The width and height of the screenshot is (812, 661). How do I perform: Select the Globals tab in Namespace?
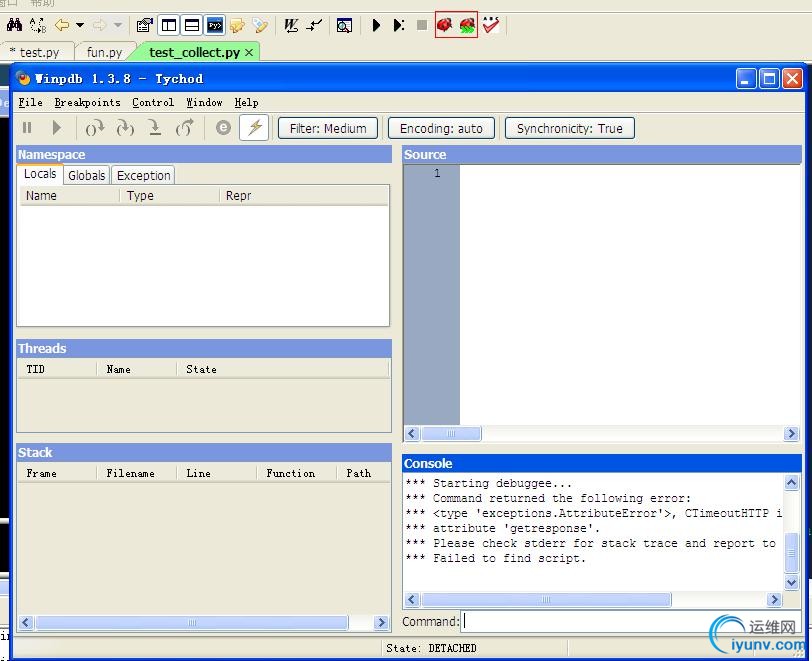click(x=86, y=176)
